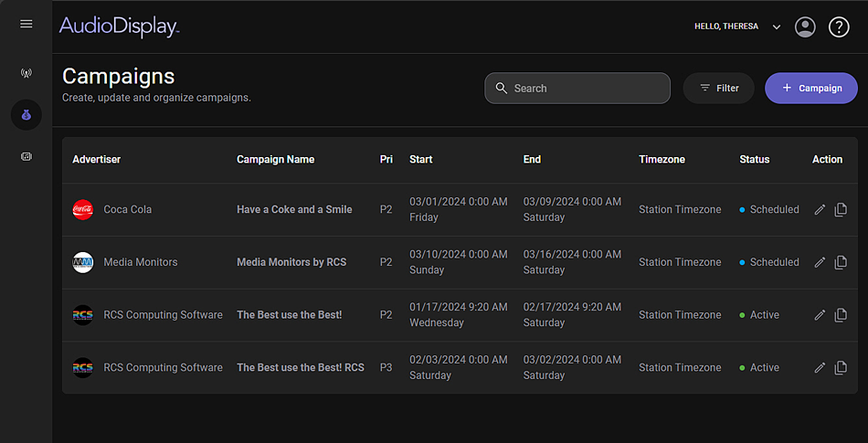Click the RCS logo in the P3 row

click(x=83, y=367)
